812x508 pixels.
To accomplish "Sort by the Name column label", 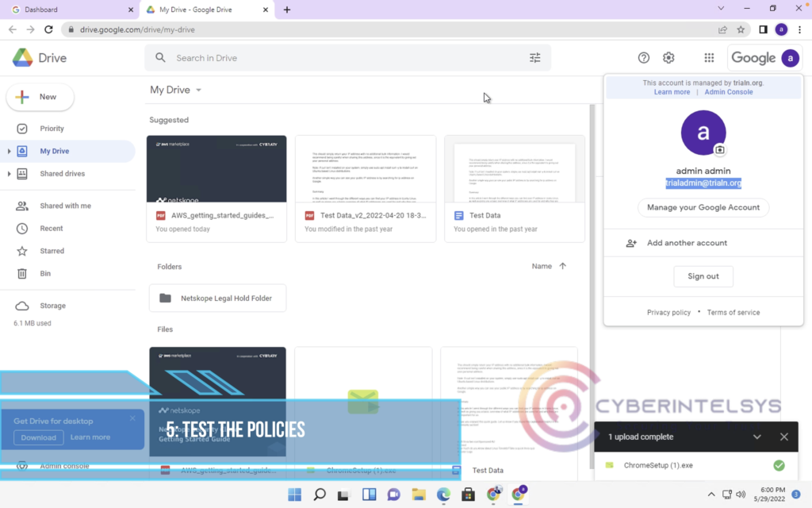I will [542, 266].
